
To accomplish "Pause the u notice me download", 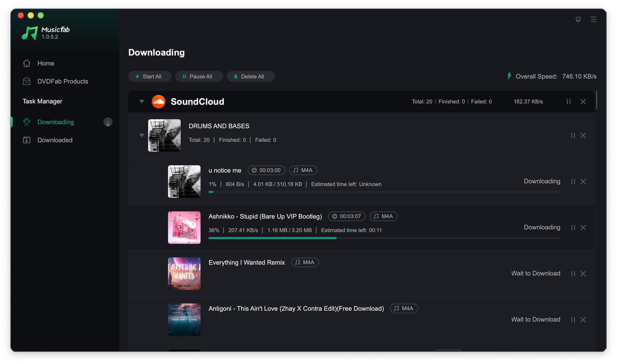I will (x=573, y=182).
